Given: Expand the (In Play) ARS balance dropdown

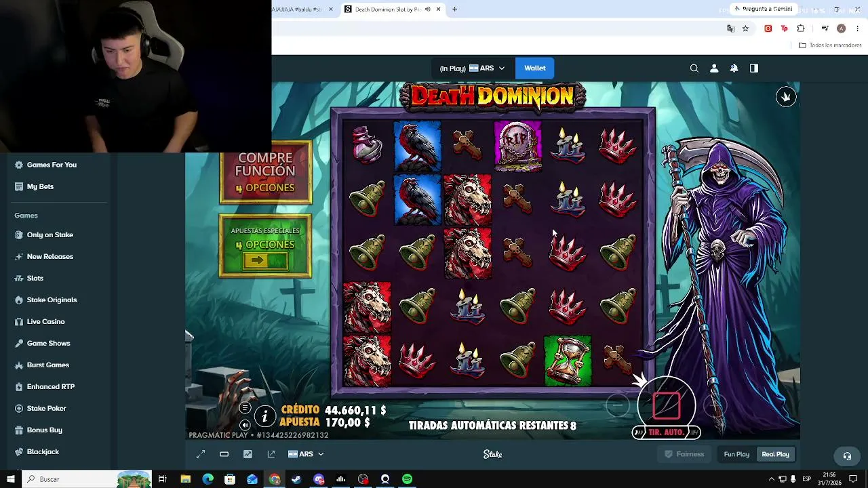Looking at the screenshot, I should coord(472,68).
